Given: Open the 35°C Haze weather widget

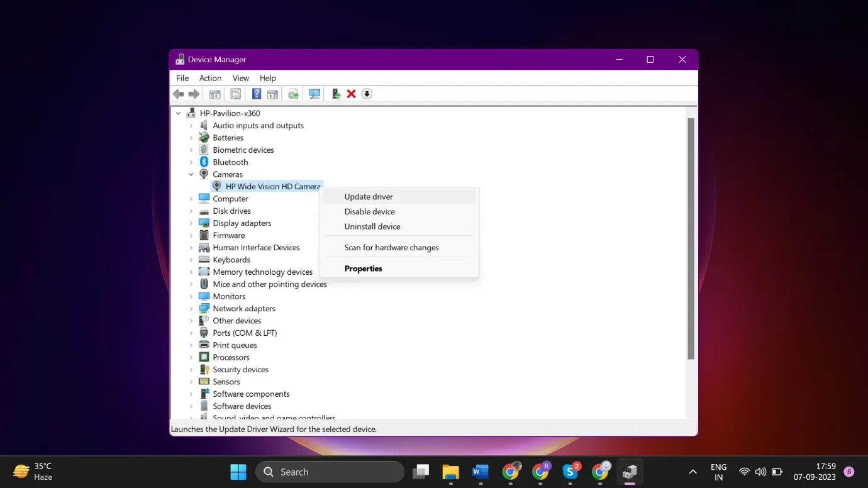Looking at the screenshot, I should 33,472.
